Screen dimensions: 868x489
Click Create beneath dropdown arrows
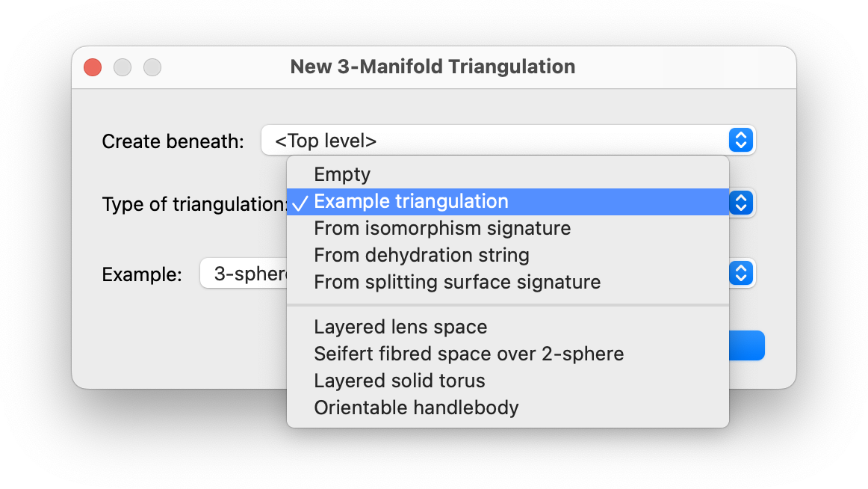740,140
